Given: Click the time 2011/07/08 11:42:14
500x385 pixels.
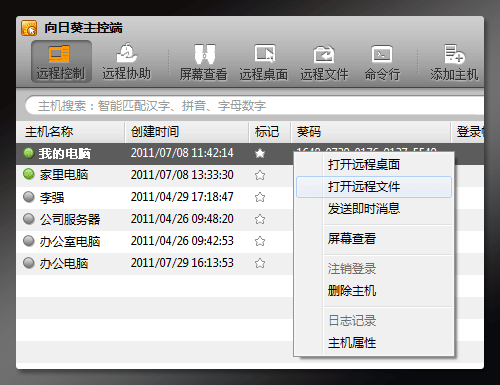Looking at the screenshot, I should tap(182, 153).
